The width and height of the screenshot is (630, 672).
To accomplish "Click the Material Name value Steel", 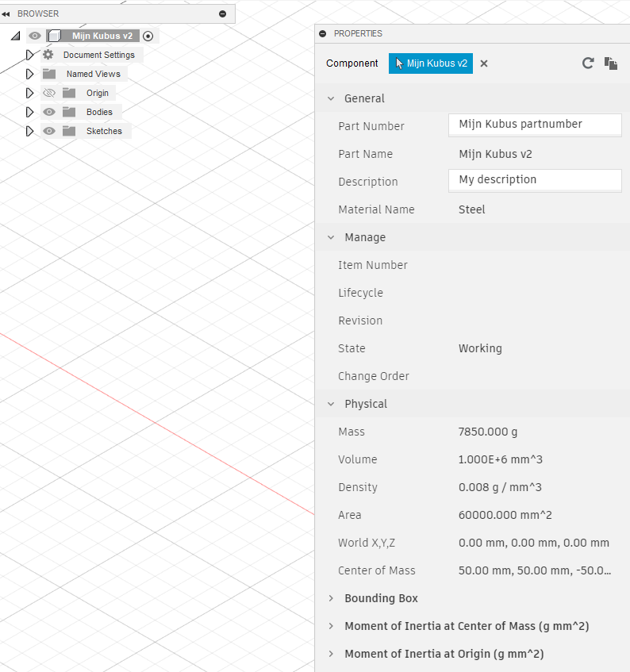I will click(x=472, y=209).
